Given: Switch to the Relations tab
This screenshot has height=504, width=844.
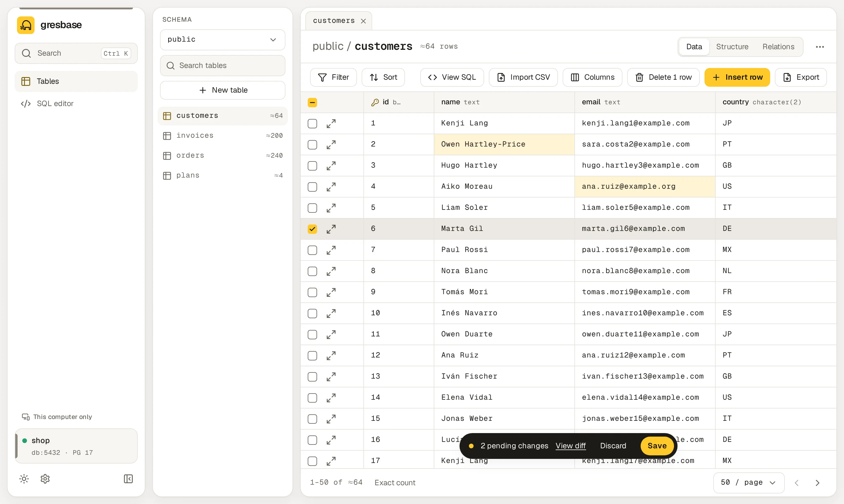Looking at the screenshot, I should click(x=778, y=47).
